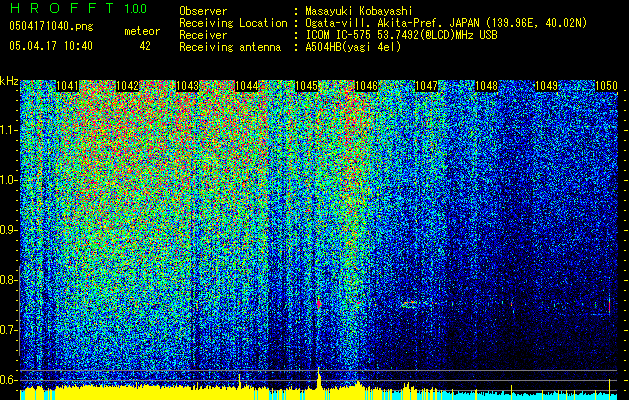Screen dimensions: 629x400
Task: Click the 1047 time marker
Action: (426, 86)
